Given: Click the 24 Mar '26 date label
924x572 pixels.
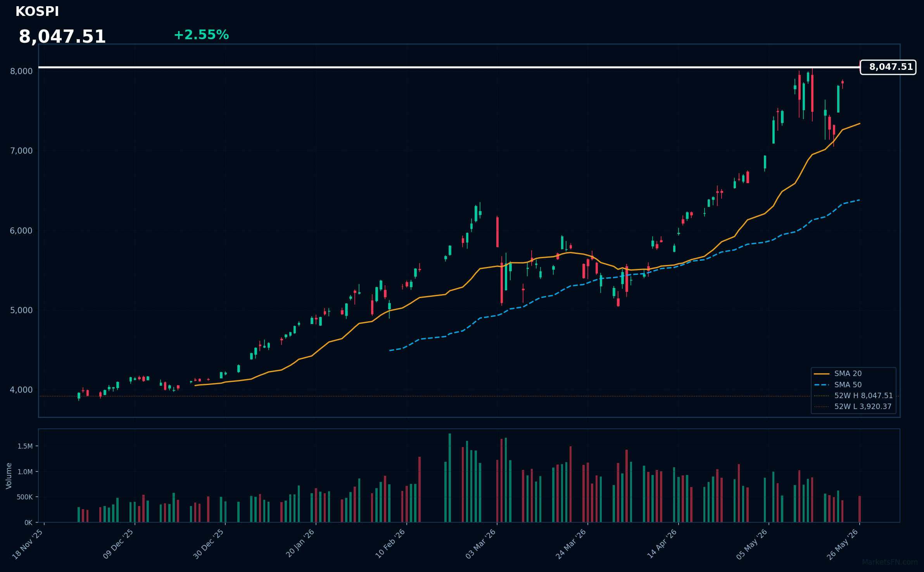Looking at the screenshot, I should (x=571, y=544).
